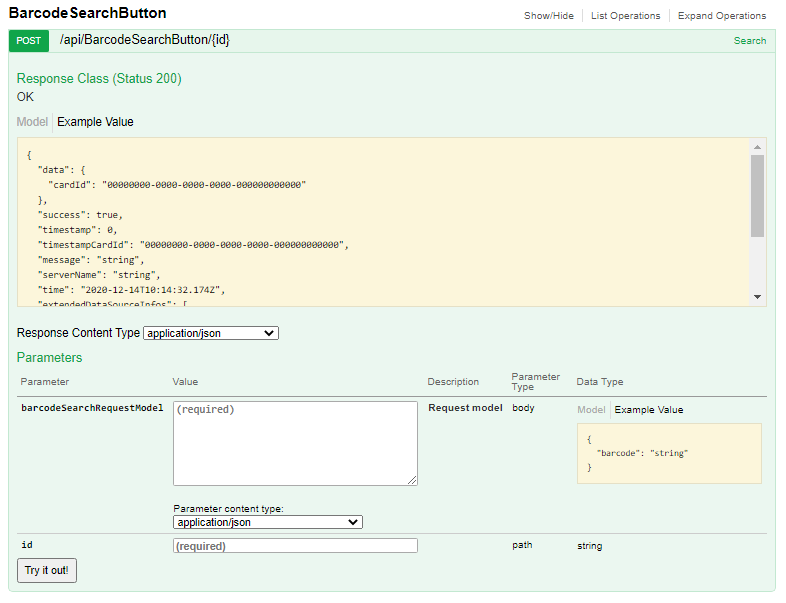Click the Request model description text
The height and width of the screenshot is (603, 786).
click(465, 408)
